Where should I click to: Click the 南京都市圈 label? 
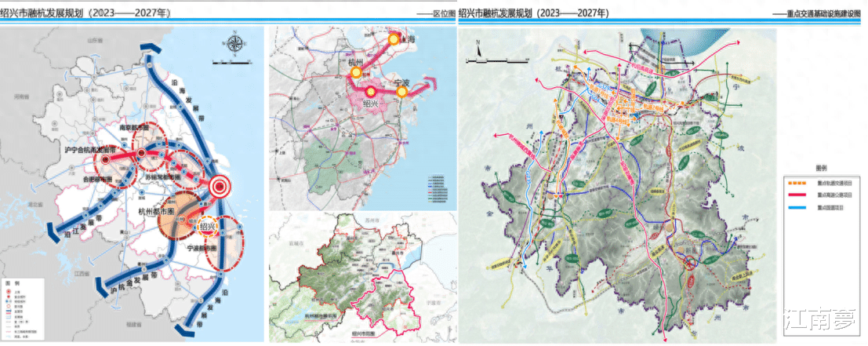(135, 127)
